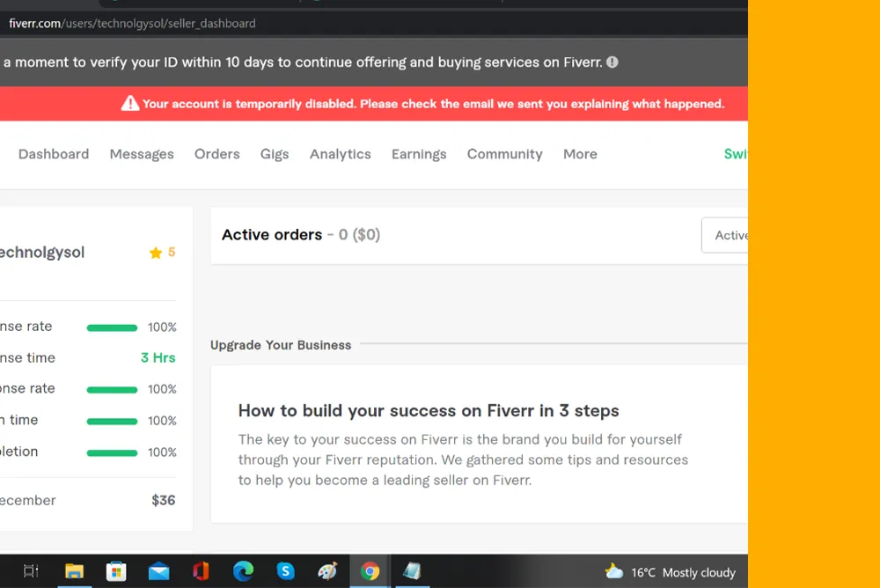Image resolution: width=880 pixels, height=588 pixels.
Task: Open the Earnings menu item
Action: (x=419, y=154)
